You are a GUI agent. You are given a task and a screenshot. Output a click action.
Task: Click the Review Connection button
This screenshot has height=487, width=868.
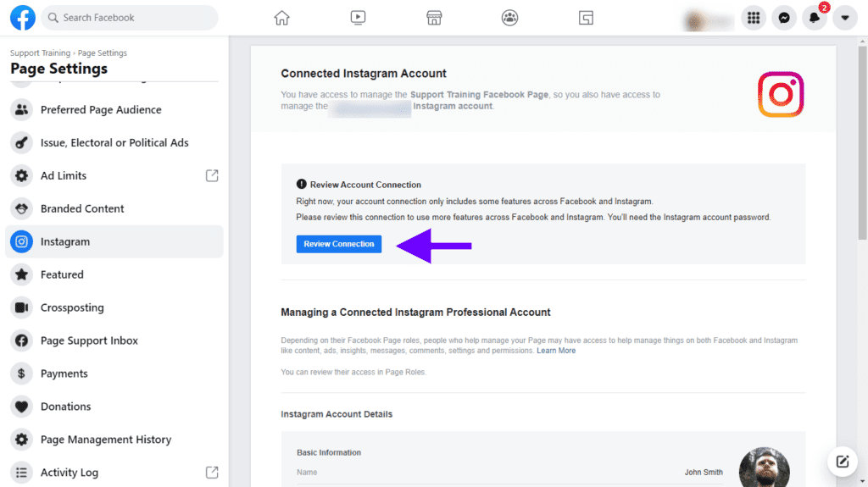tap(339, 244)
